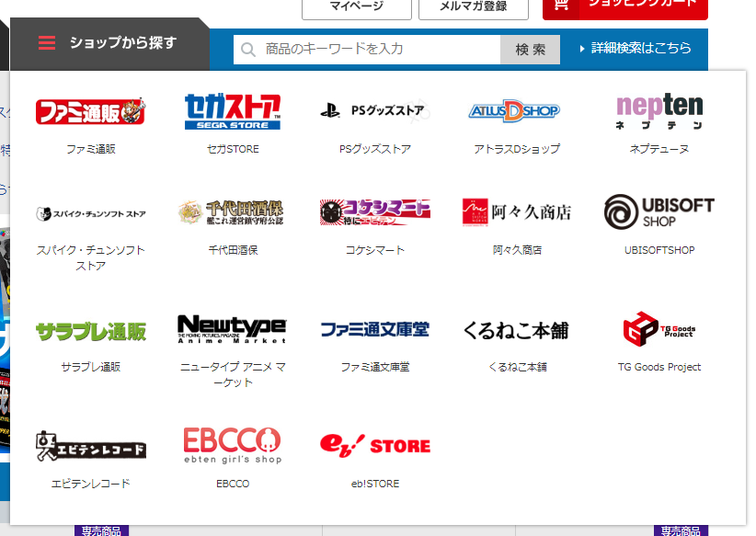Click the red hamburger menu icon
The width and height of the screenshot is (756, 536).
click(x=47, y=43)
